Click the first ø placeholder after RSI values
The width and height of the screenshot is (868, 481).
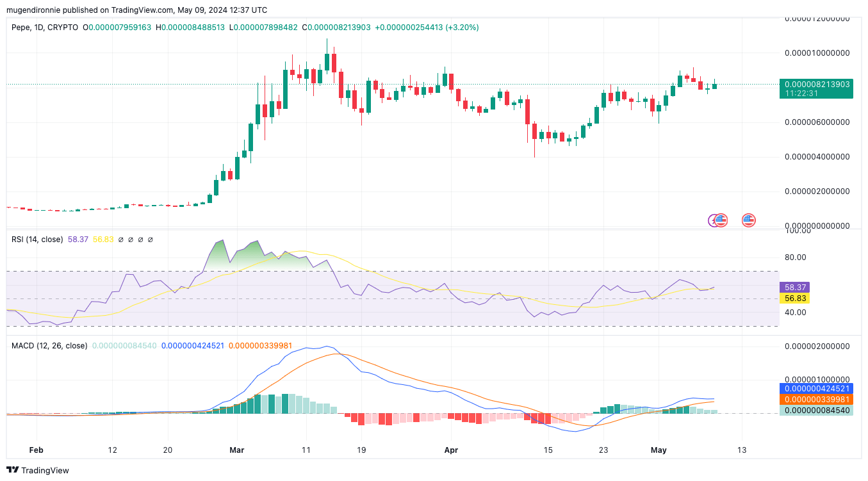click(120, 240)
